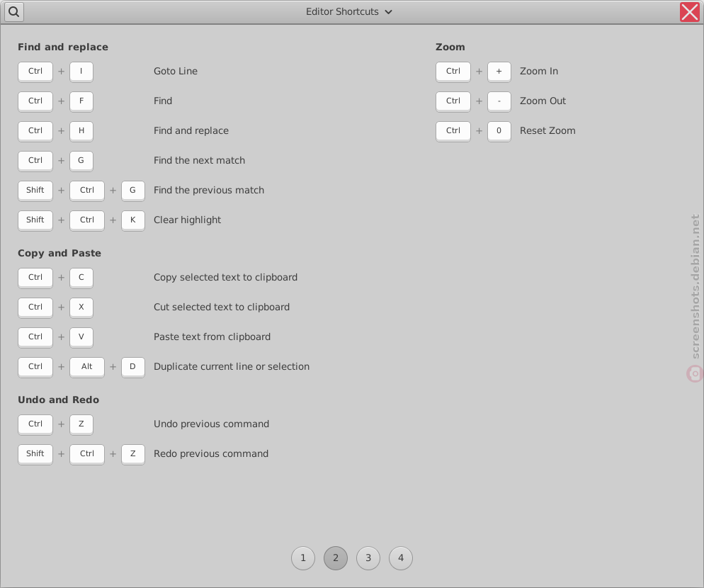Image resolution: width=704 pixels, height=588 pixels.
Task: Click the 'Zoom' section heading
Action: click(450, 47)
